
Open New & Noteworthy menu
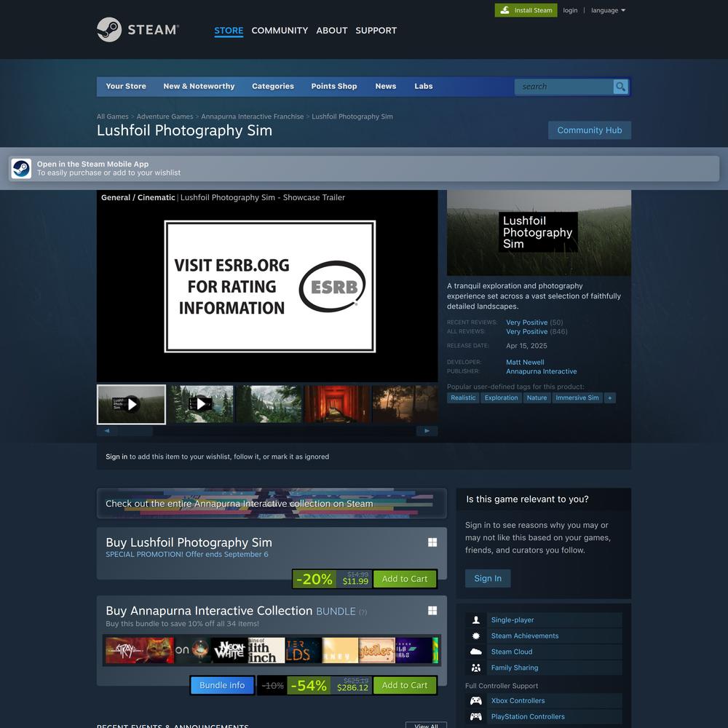click(199, 87)
